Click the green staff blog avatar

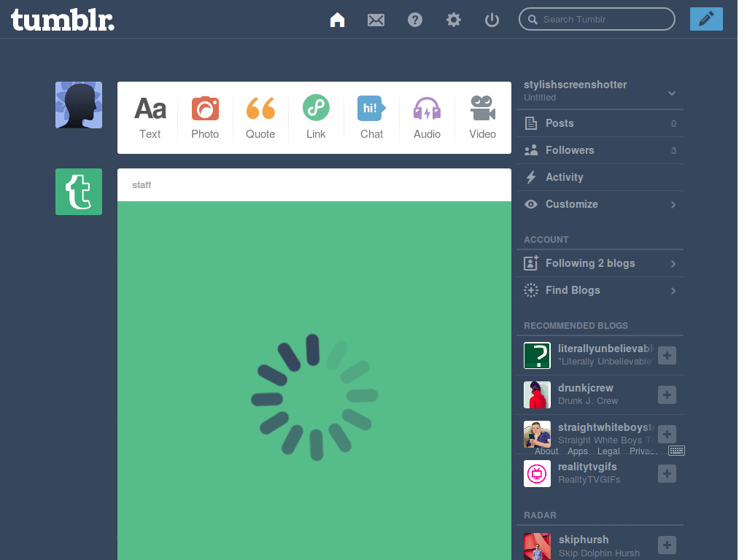tap(79, 192)
